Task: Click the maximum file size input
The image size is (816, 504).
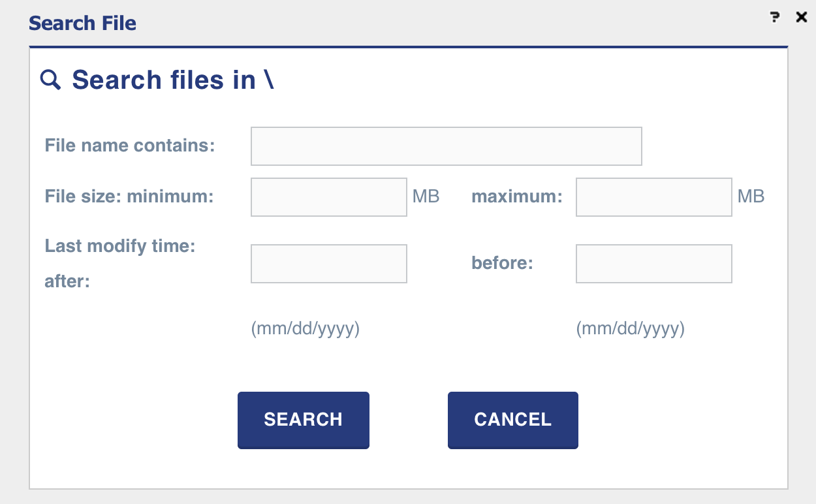Action: click(653, 197)
